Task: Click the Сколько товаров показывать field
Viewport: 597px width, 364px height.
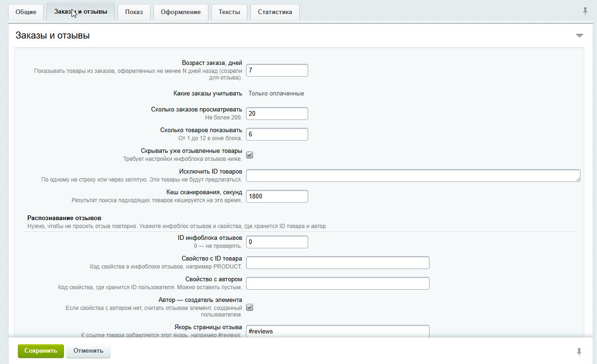Action: (277, 134)
